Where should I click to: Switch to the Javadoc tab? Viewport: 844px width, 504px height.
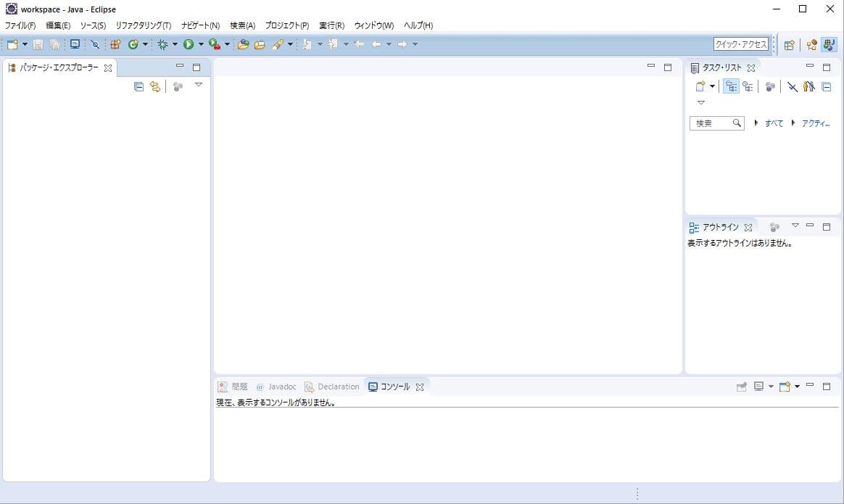[276, 387]
